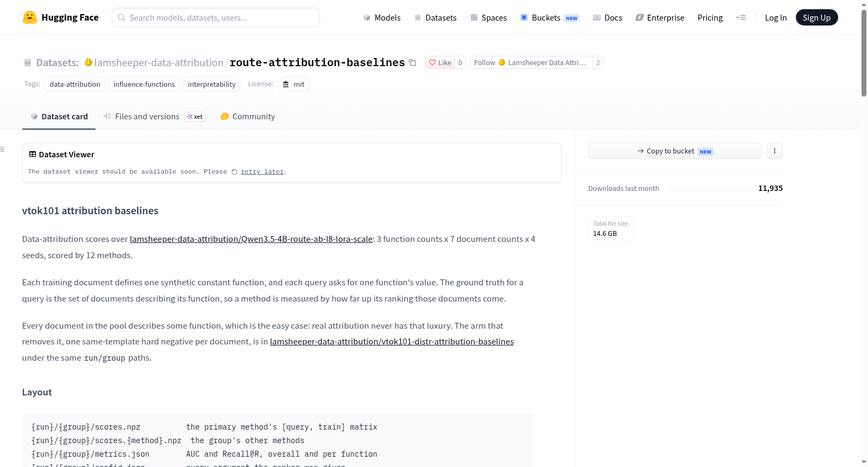This screenshot has width=868, height=467.
Task: Select the data-attribution tag
Action: pos(75,84)
